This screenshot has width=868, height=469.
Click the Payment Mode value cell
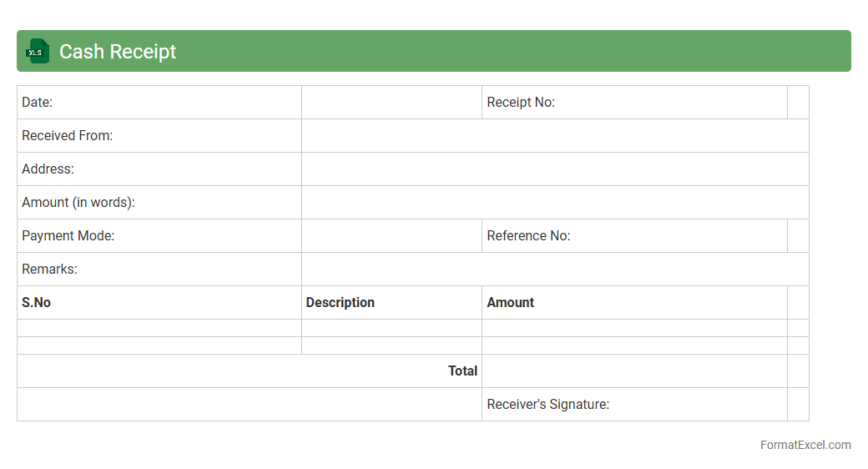pos(391,236)
